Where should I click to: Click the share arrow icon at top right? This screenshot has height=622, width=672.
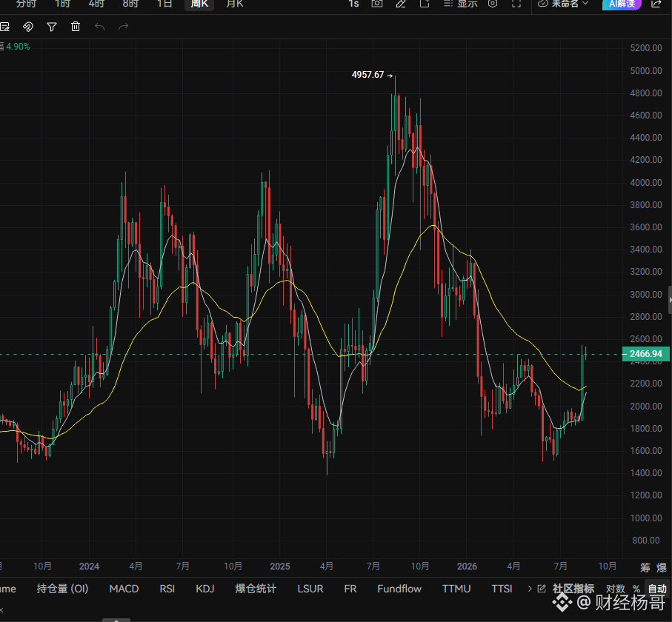click(656, 4)
